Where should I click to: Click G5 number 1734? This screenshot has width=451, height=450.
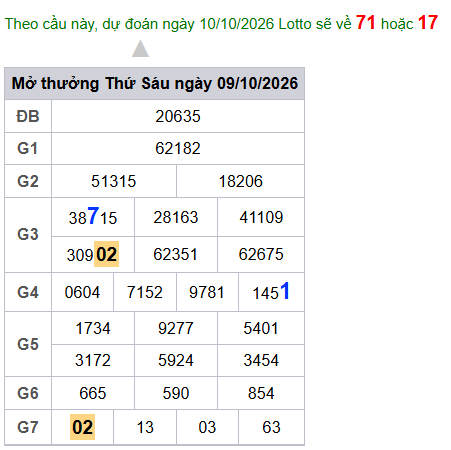pyautogui.click(x=93, y=328)
